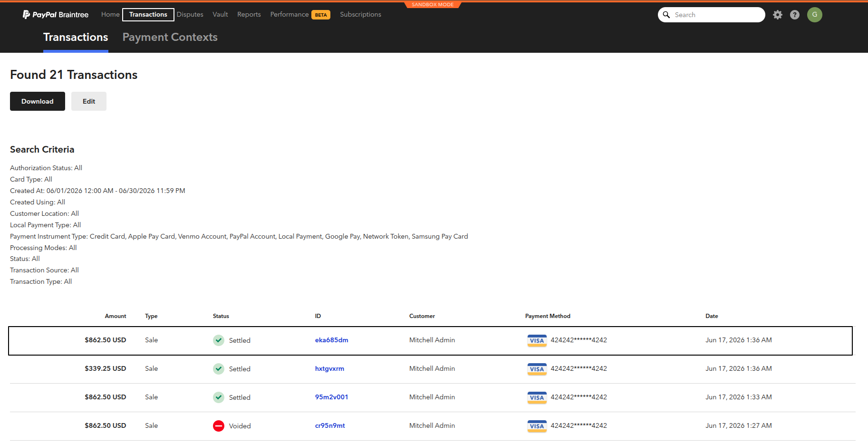
Task: Click the Settled checkmark icon for 95m2v001
Action: (x=219, y=397)
